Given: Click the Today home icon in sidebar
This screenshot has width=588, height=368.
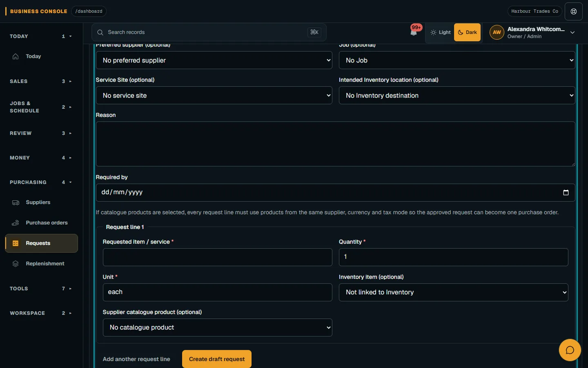Looking at the screenshot, I should (16, 56).
